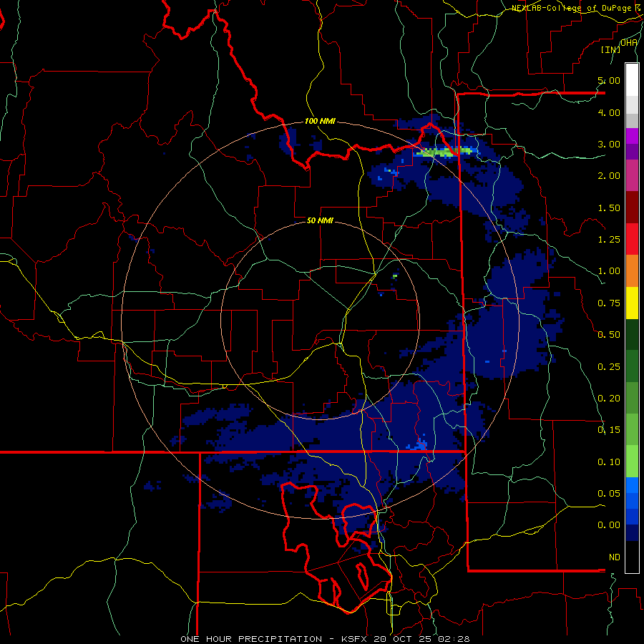Choose the light blue swatch above 0.05
644x644 pixels.
[632, 485]
